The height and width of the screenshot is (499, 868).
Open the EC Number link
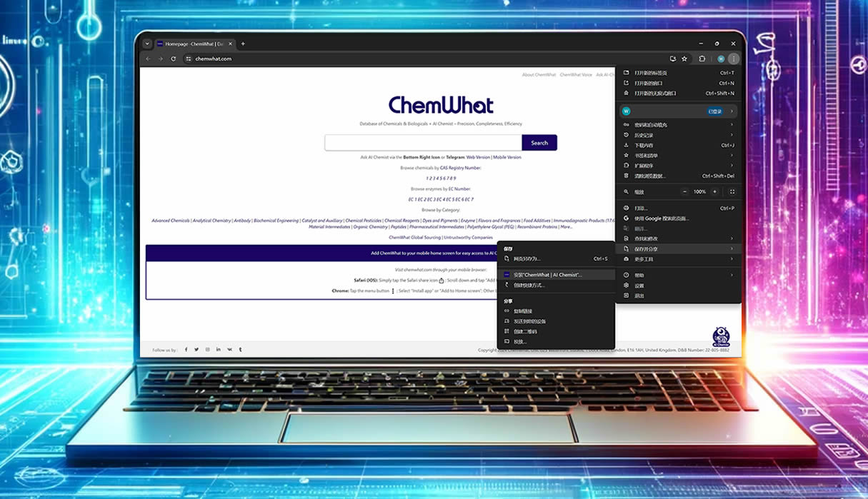coord(459,188)
